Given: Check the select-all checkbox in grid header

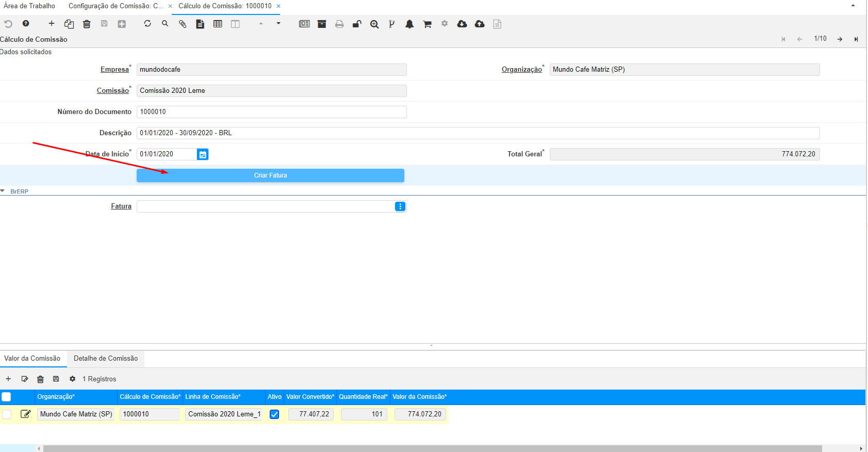Looking at the screenshot, I should click(x=6, y=397).
